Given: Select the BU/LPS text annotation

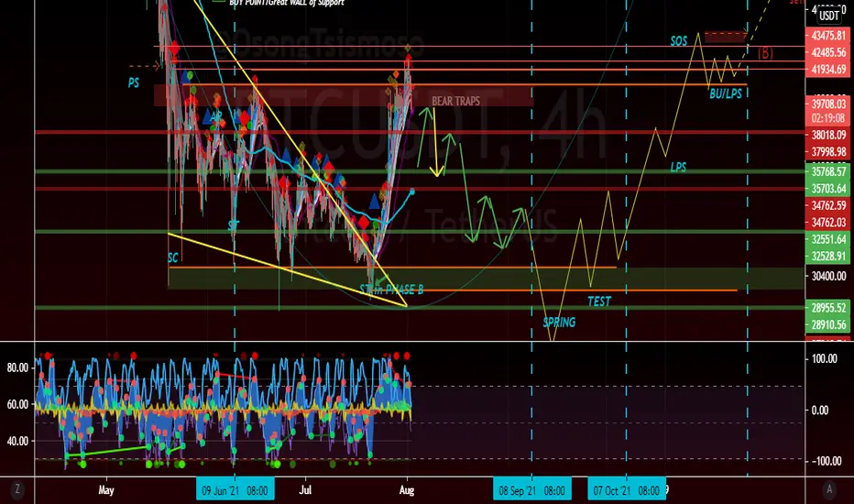Looking at the screenshot, I should [x=726, y=93].
